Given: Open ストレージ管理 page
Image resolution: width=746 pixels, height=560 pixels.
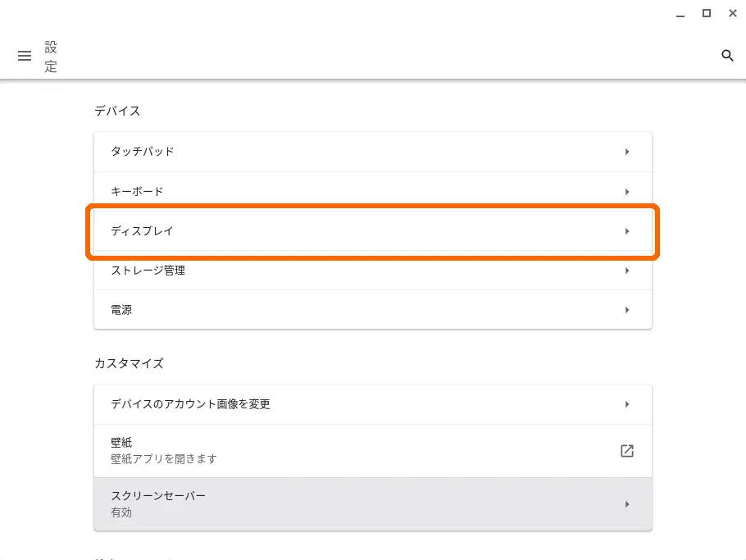Looking at the screenshot, I should point(373,271).
